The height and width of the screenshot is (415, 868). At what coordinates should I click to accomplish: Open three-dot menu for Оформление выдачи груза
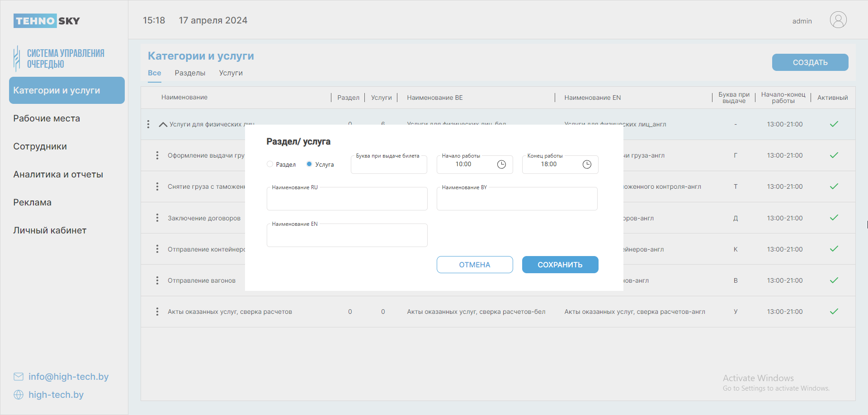pyautogui.click(x=157, y=155)
